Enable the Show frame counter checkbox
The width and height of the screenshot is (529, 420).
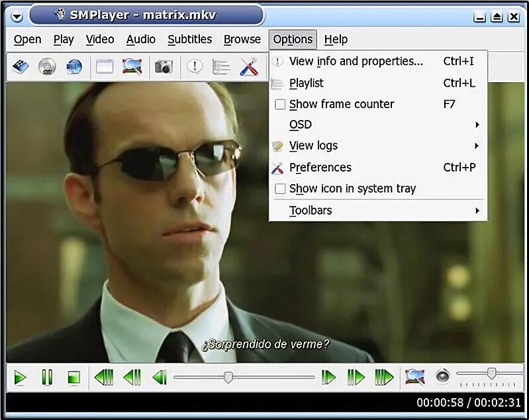coord(280,104)
